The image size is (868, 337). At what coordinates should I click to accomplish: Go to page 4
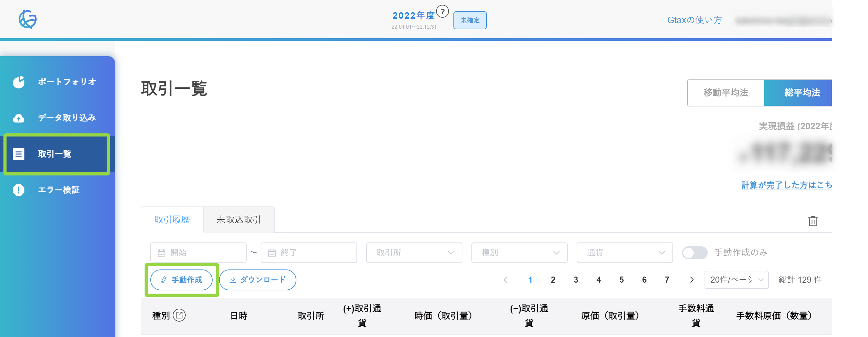(x=599, y=280)
